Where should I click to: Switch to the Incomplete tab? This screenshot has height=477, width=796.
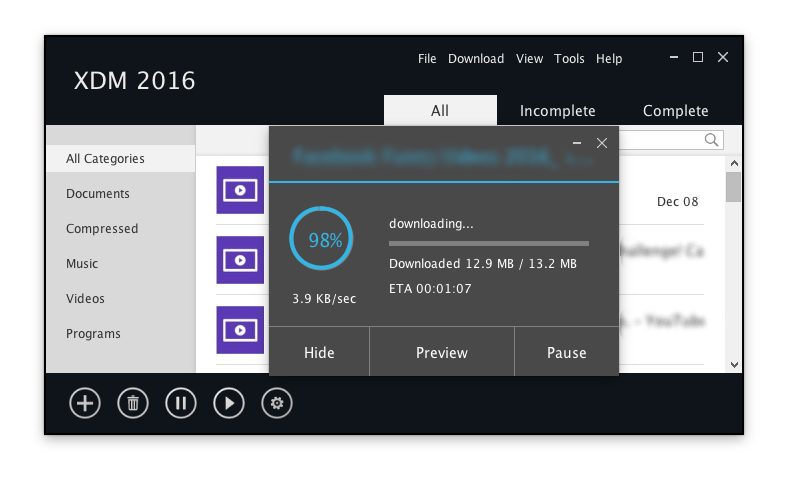(x=557, y=111)
